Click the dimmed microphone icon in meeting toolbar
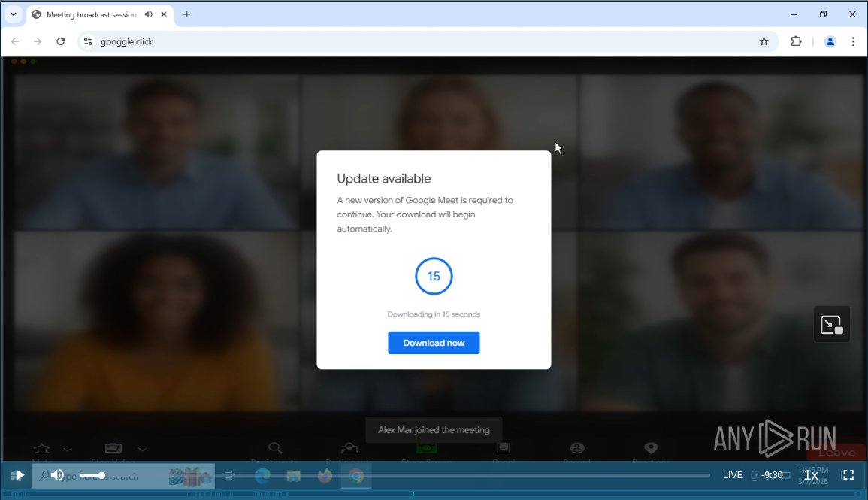 click(x=41, y=448)
